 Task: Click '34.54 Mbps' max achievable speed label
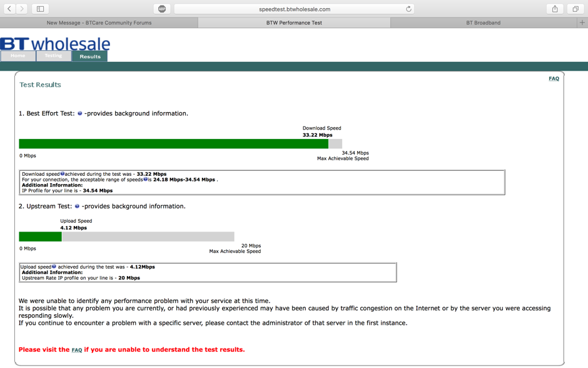(355, 153)
